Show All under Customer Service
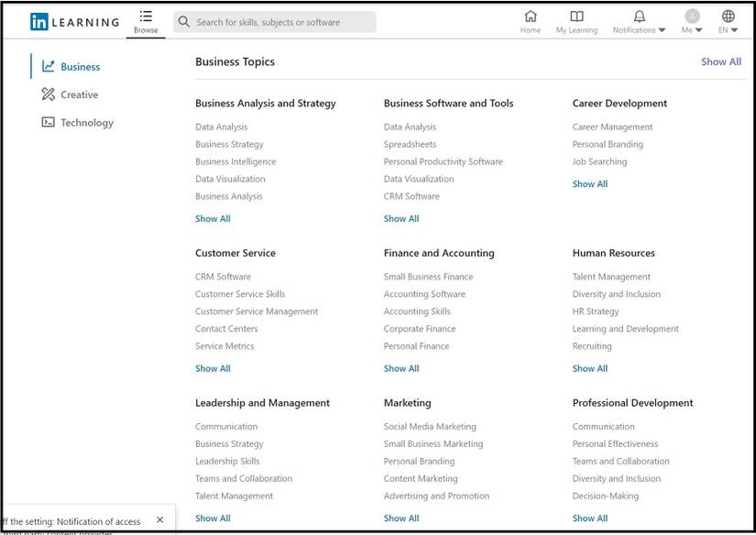Image resolution: width=756 pixels, height=535 pixels. tap(213, 368)
